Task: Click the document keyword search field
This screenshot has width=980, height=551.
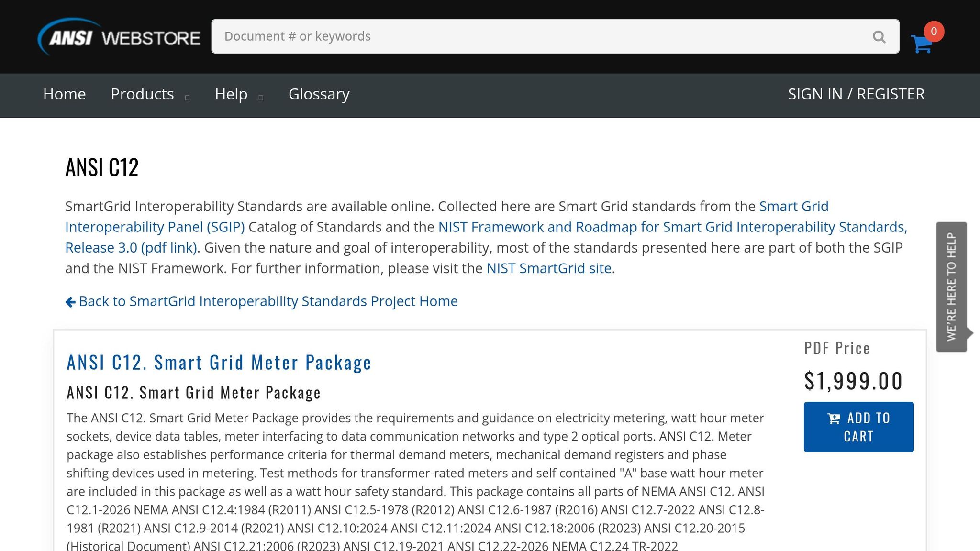Action: point(541,37)
